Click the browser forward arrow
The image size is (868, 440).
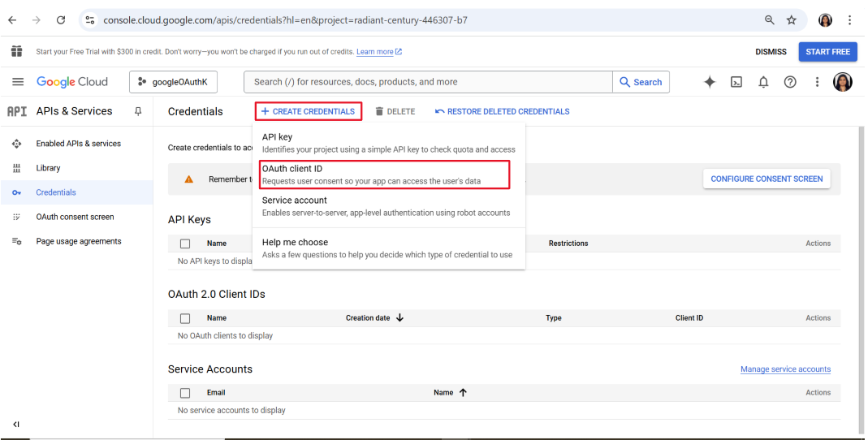point(37,20)
